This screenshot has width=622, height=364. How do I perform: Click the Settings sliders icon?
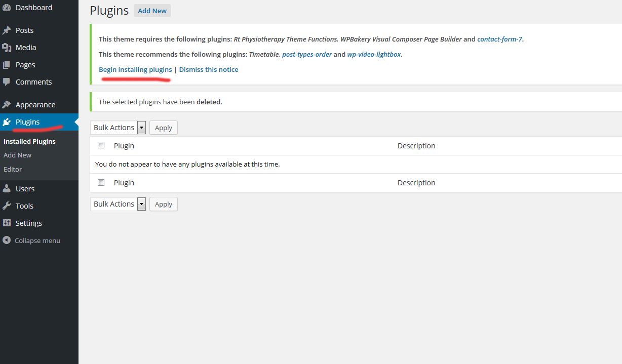click(x=7, y=223)
